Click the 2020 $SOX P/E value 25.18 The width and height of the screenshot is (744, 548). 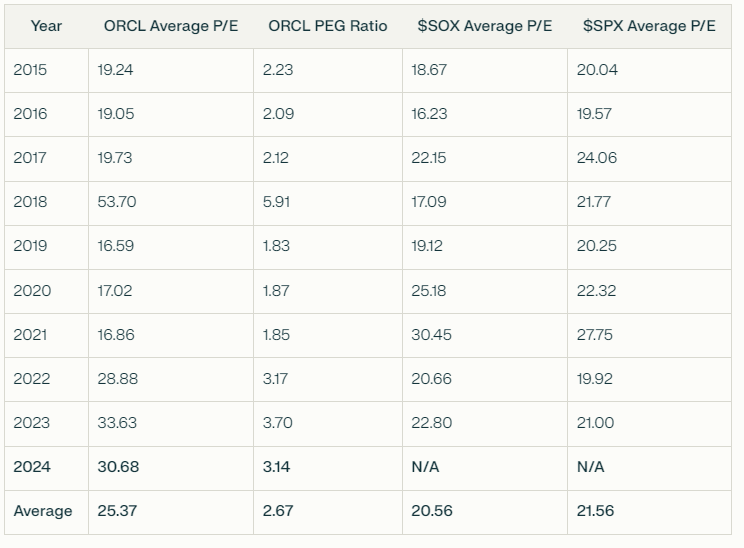429,291
